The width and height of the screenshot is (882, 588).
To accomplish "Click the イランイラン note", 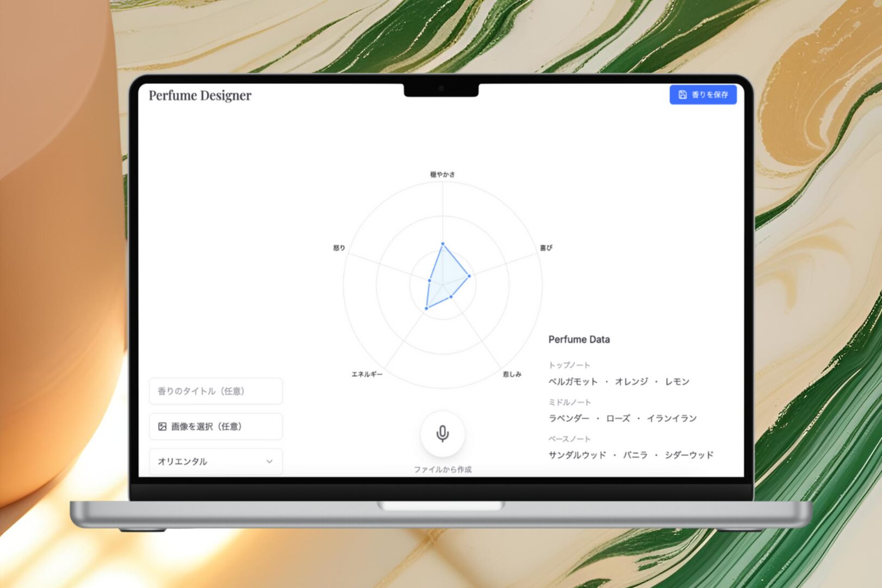I will coord(672,418).
